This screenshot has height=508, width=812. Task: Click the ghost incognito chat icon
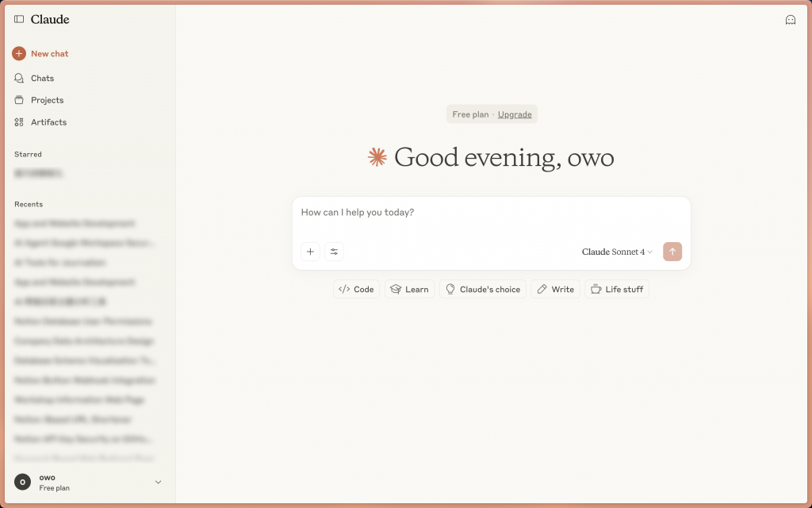[791, 20]
